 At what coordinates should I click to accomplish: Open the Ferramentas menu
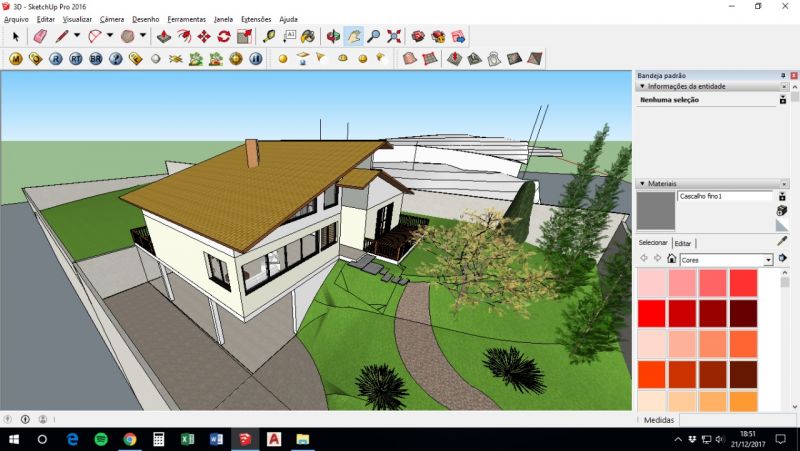[x=186, y=19]
